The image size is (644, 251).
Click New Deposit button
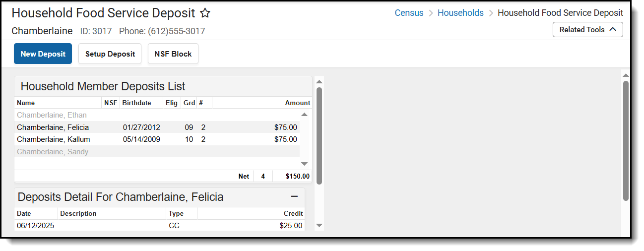click(43, 54)
